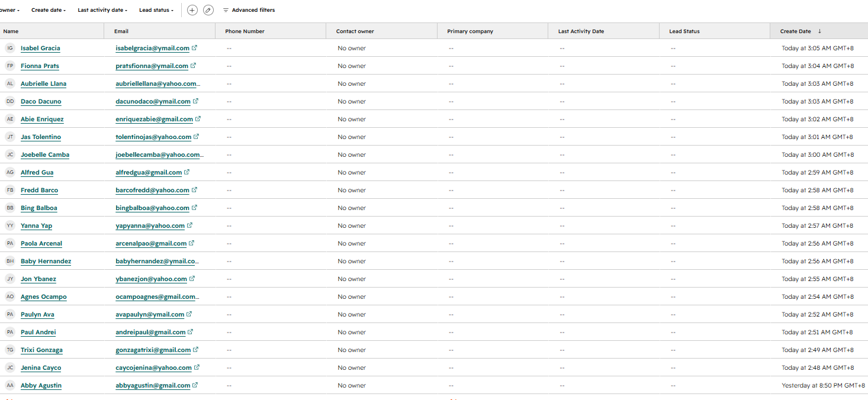This screenshot has width=868, height=400.
Task: Open Paulyn Ava contact record
Action: point(37,314)
